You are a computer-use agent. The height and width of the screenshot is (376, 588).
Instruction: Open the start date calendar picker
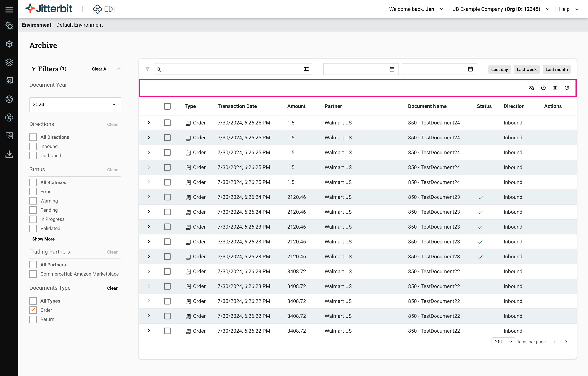[x=392, y=69]
